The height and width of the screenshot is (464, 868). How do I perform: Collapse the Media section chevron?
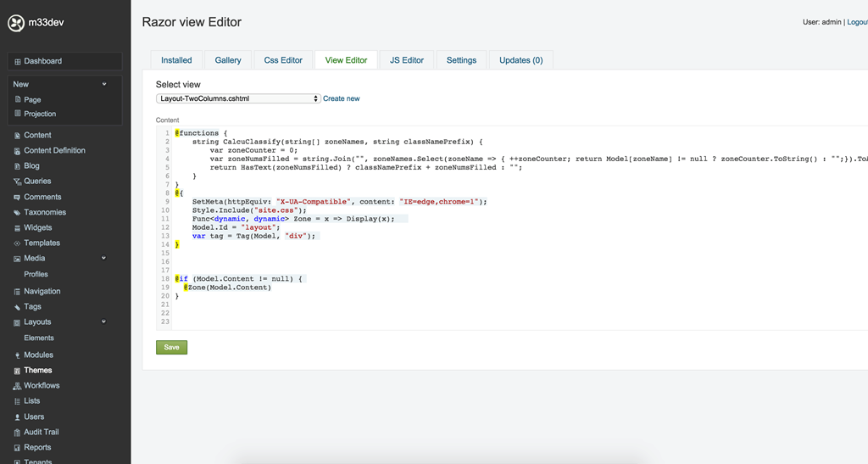[x=104, y=258]
